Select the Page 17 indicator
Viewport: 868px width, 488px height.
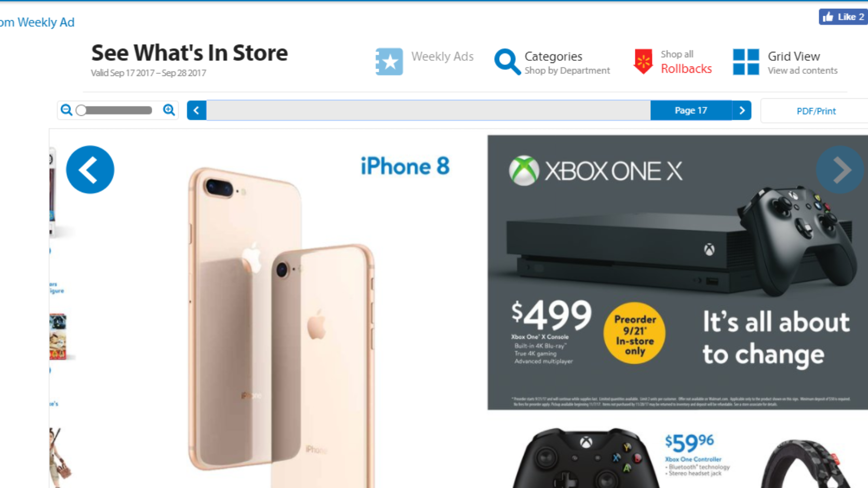pos(691,110)
